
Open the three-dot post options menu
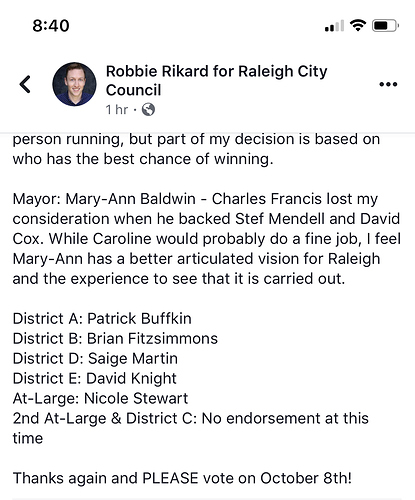[x=388, y=84]
